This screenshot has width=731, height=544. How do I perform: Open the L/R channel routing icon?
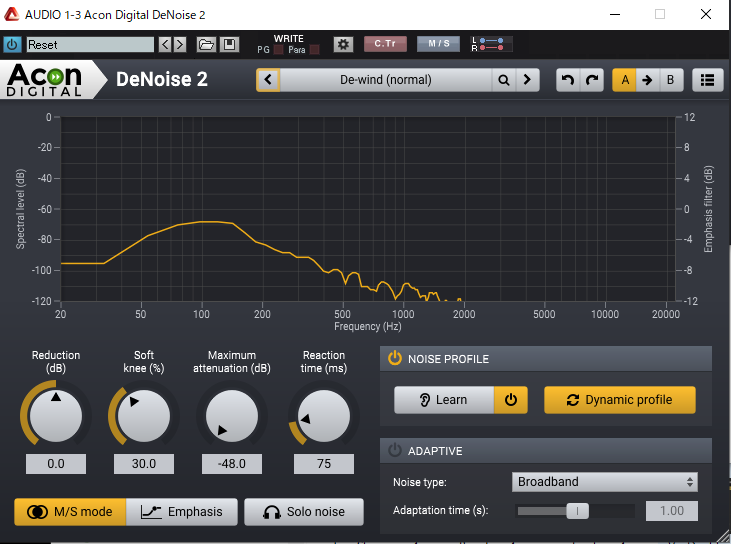click(491, 44)
